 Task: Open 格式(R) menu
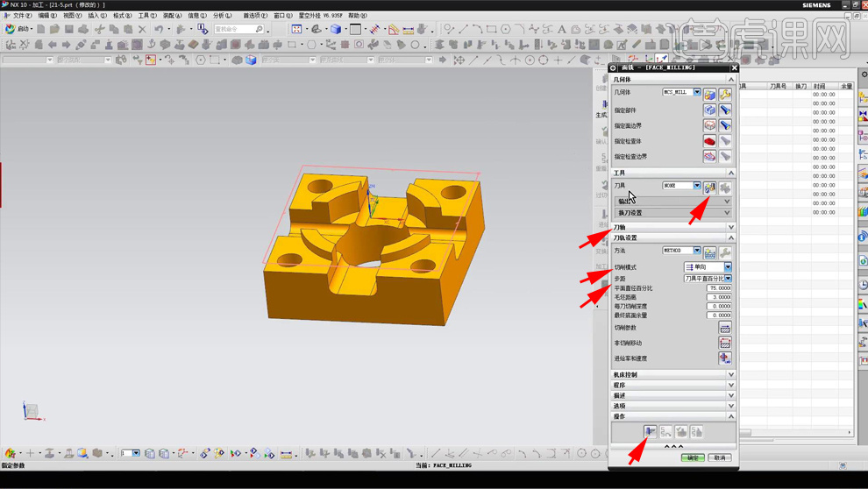[x=123, y=16]
